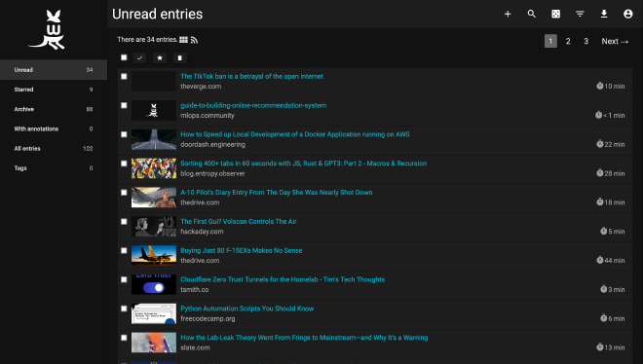Click the 'There are 34 entries.' text
The width and height of the screenshot is (643, 364).
click(147, 40)
